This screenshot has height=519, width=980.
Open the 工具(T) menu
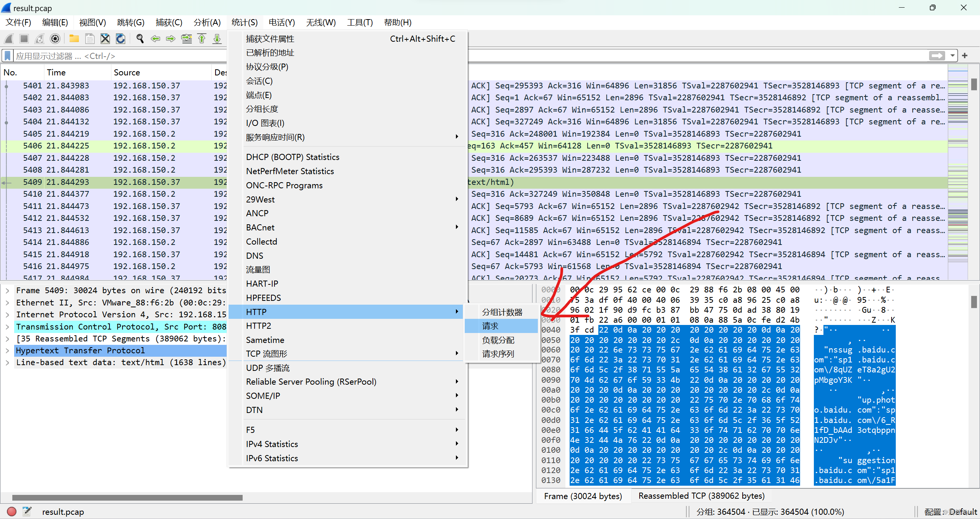pos(360,23)
